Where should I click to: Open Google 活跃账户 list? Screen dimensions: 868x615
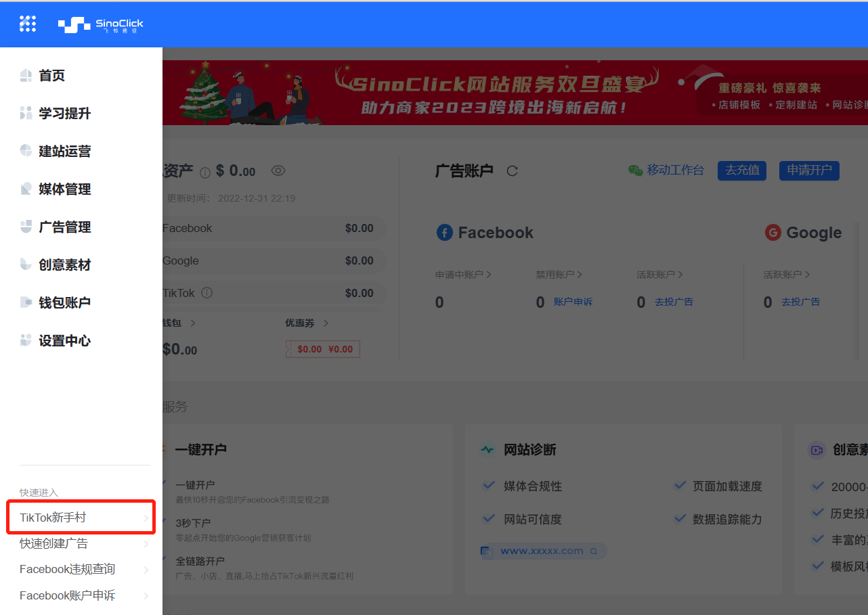pyautogui.click(x=787, y=275)
